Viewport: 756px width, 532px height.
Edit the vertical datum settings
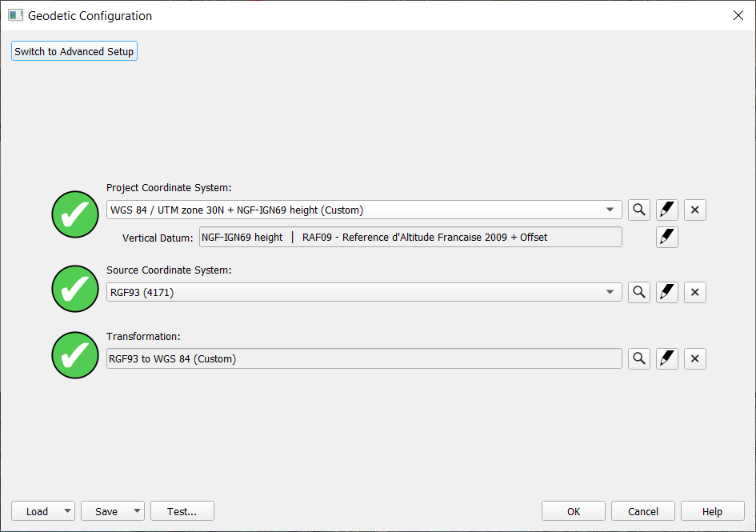pos(667,238)
